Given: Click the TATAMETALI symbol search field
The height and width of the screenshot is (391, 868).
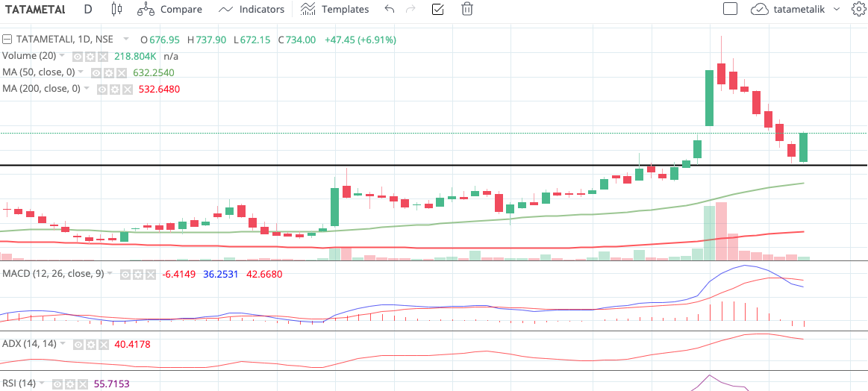Looking at the screenshot, I should tap(35, 10).
